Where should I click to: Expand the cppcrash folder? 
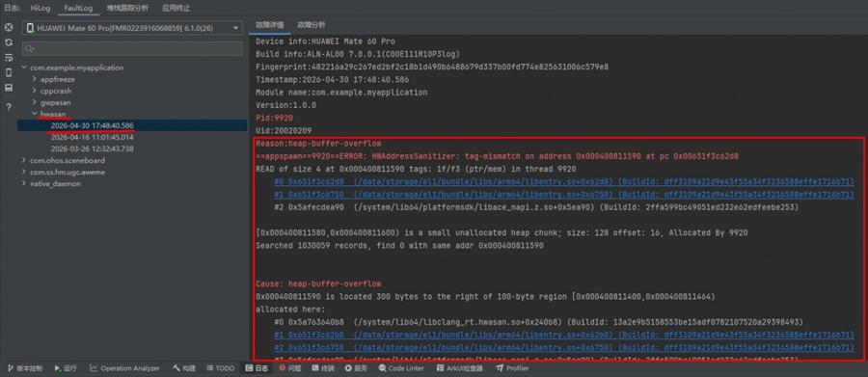[x=35, y=91]
